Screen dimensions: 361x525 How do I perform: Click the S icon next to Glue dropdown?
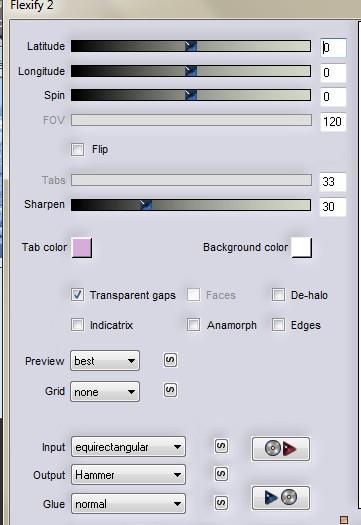(x=221, y=503)
